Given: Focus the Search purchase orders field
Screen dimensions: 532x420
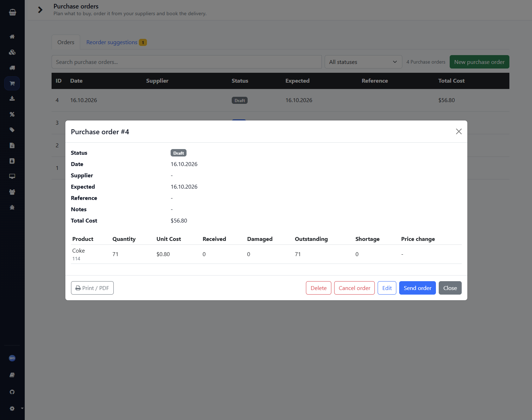Looking at the screenshot, I should pyautogui.click(x=187, y=62).
